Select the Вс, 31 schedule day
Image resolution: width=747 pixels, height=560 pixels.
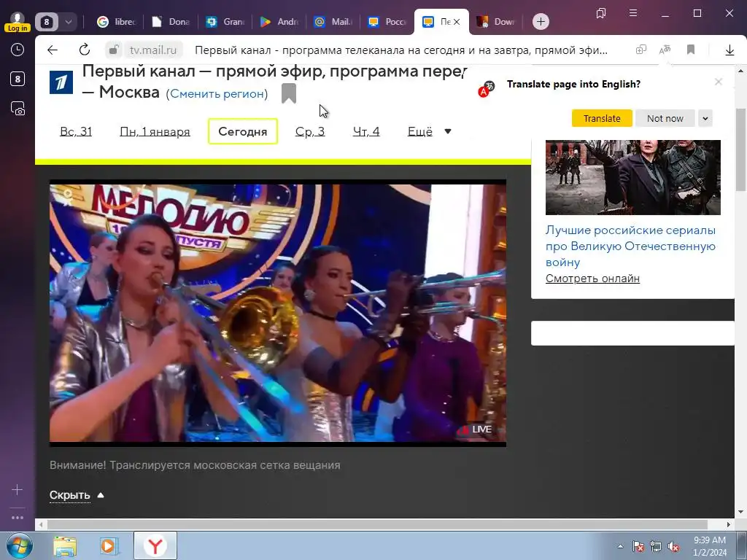tap(76, 131)
